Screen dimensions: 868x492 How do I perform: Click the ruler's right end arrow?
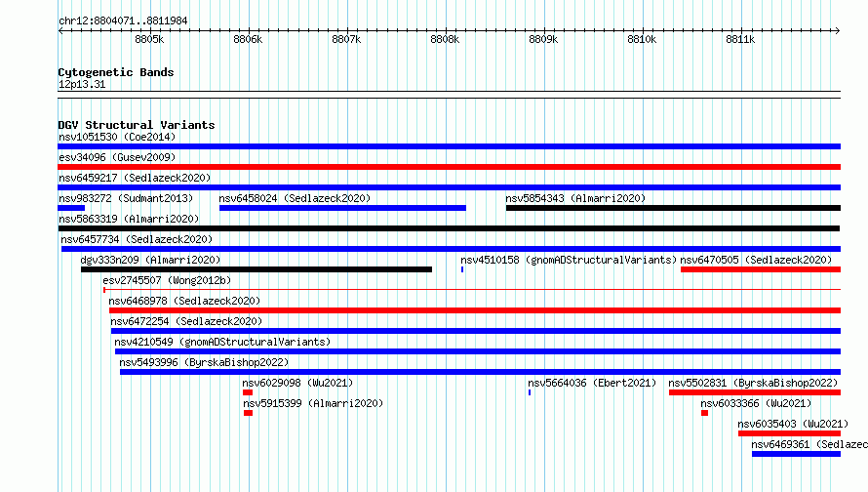837,30
